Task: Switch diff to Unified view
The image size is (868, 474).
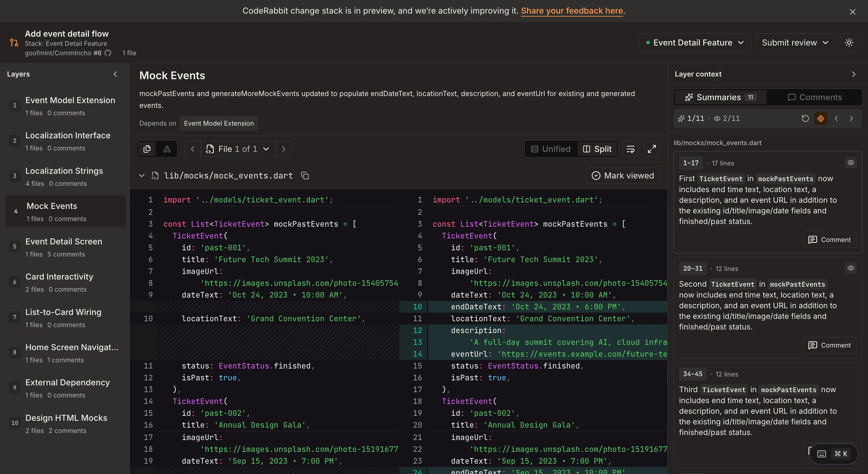Action: (x=551, y=149)
